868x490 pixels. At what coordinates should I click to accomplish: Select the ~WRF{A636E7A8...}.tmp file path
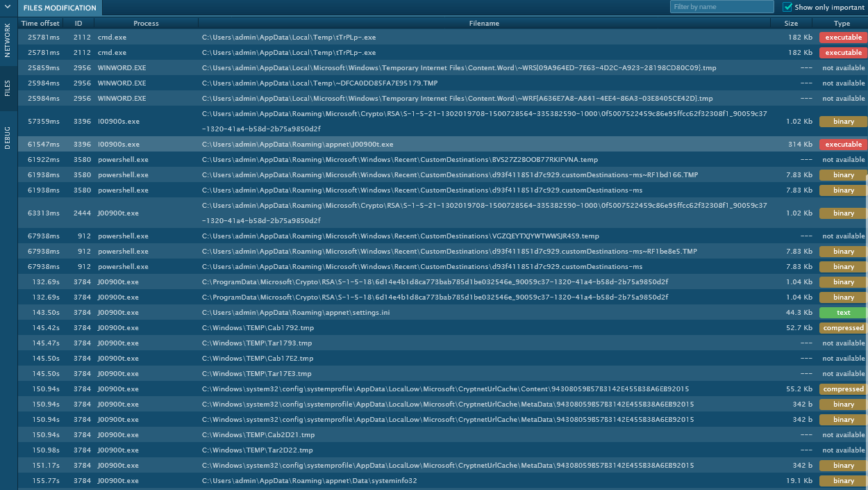457,99
